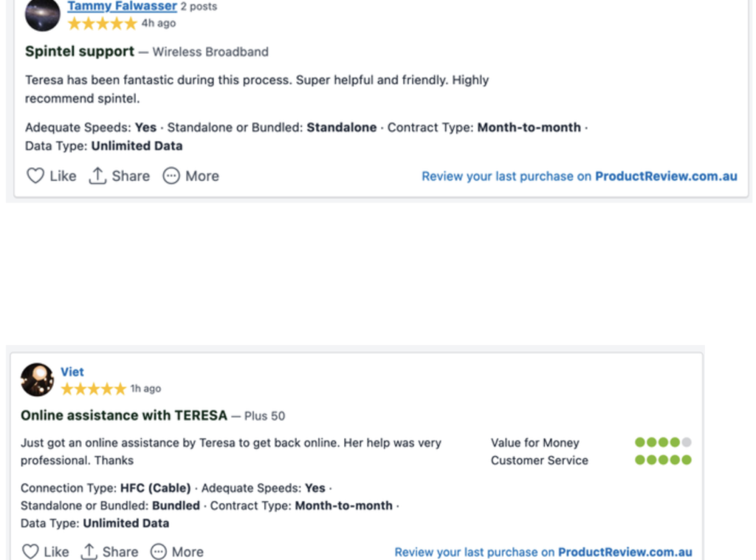
Task: Like Viet's Online assistance with TERESA review
Action: [45, 551]
